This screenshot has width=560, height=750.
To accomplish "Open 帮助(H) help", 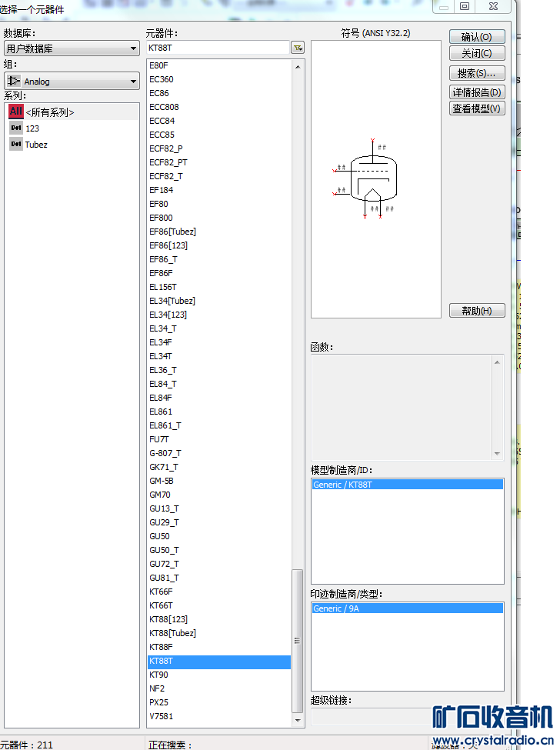I will 476,311.
